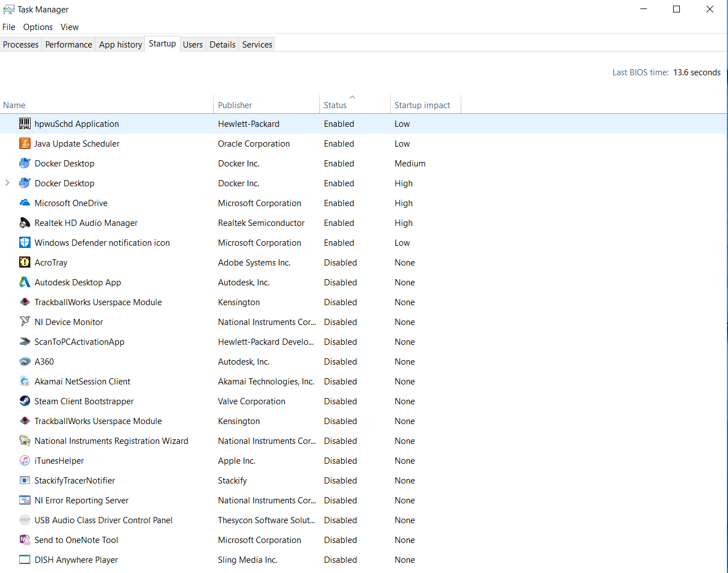Select the Hewlett-Packard Develo... publisher cell

point(265,342)
